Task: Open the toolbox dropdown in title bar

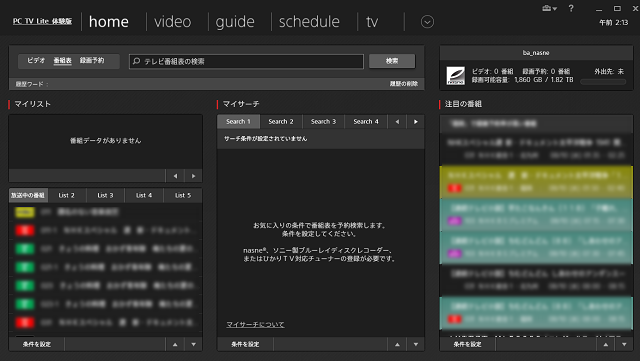Action: click(549, 8)
